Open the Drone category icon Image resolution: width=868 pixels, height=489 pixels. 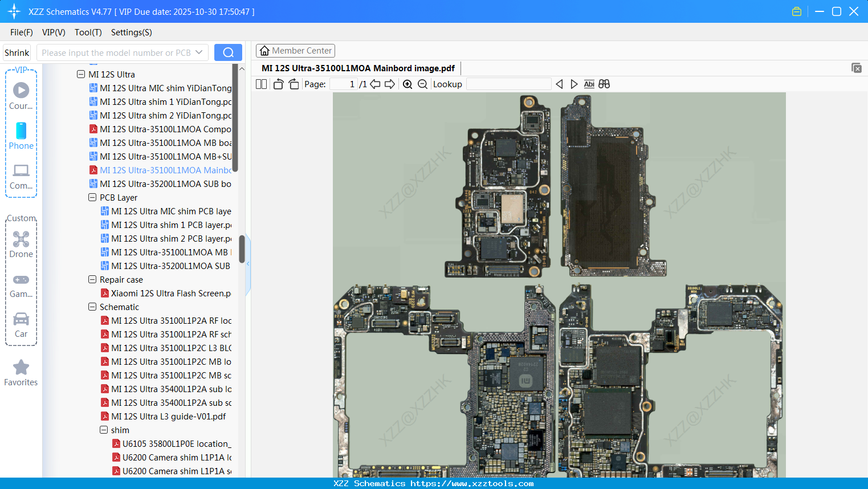[x=21, y=239]
